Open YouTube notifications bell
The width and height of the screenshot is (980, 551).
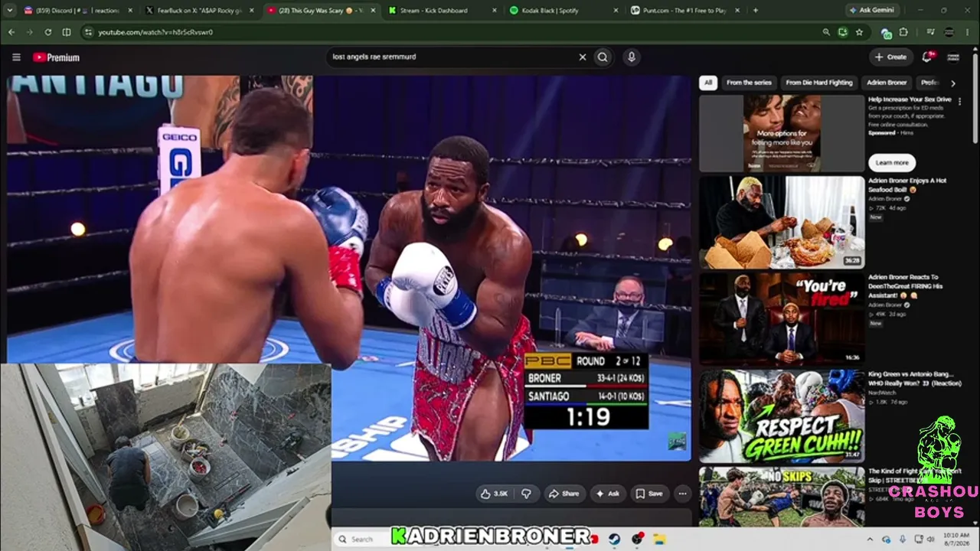pyautogui.click(x=927, y=57)
